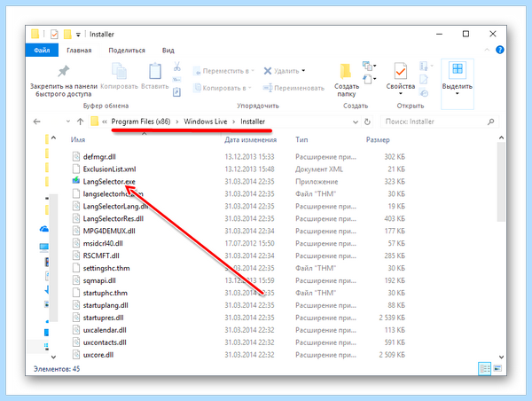This screenshot has width=532, height=401.
Task: Click the Cut scissors icon
Action: (x=176, y=67)
